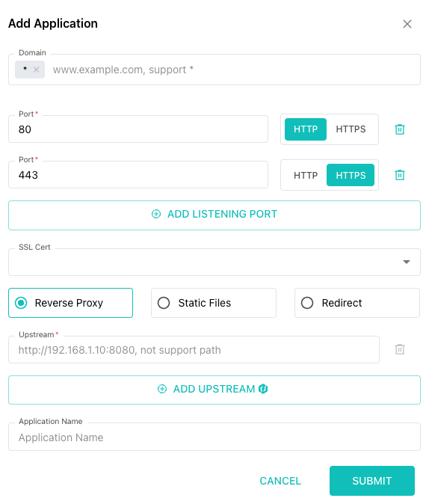Remove the upstream entry with trash icon
Image resolution: width=429 pixels, height=504 pixels.
[x=399, y=349]
